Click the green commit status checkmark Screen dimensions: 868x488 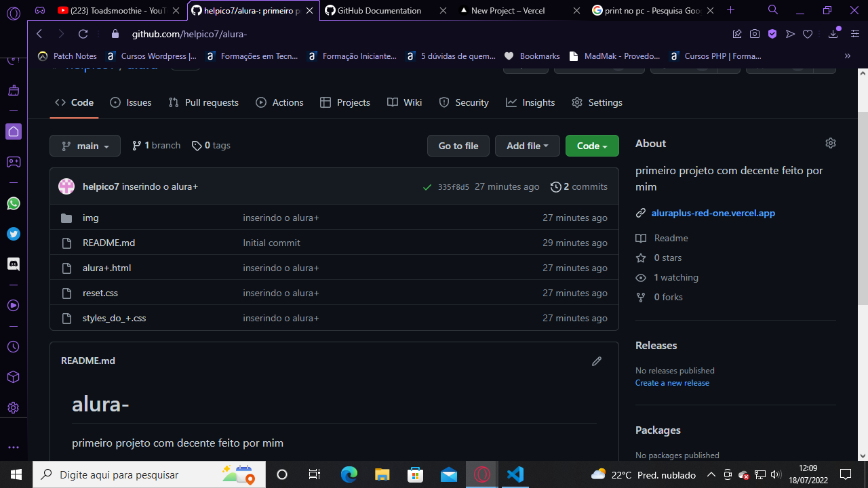coord(427,187)
